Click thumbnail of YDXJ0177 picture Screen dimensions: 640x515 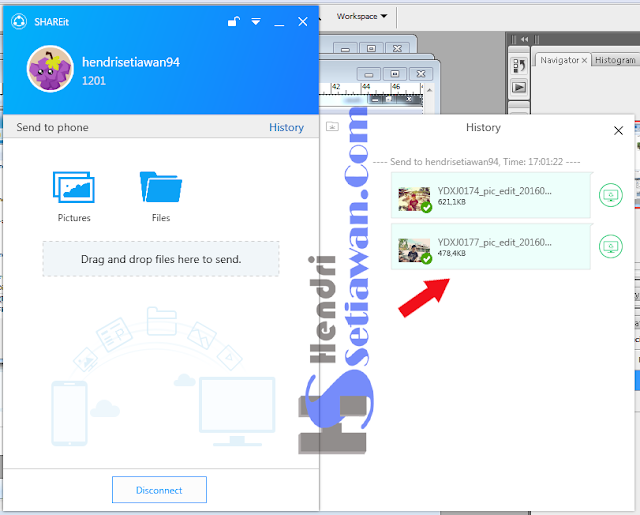[x=414, y=250]
